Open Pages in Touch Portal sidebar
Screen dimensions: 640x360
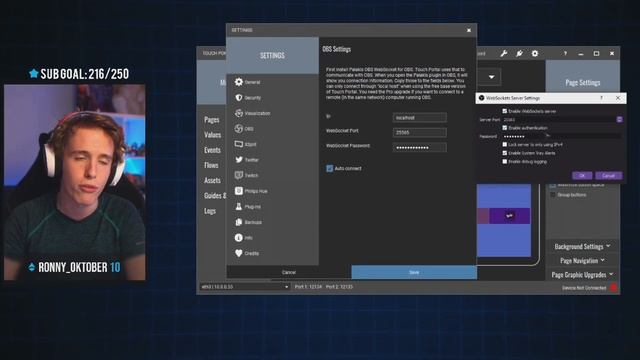point(211,120)
